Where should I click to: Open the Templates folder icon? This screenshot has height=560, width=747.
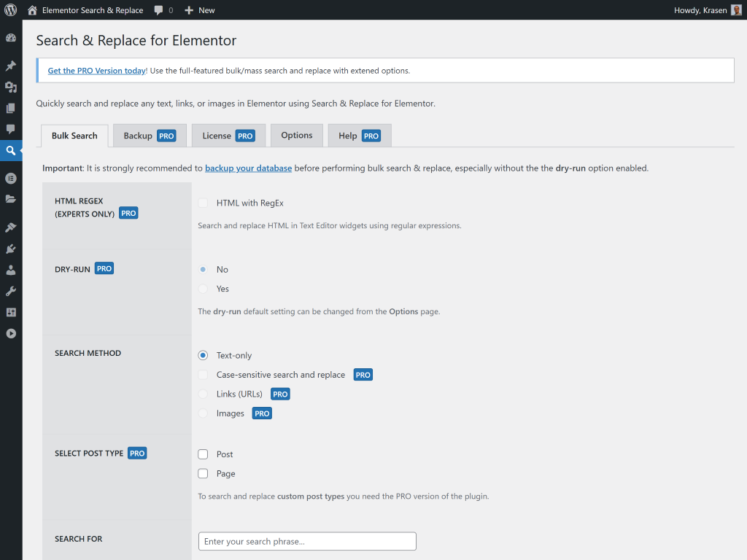(11, 199)
